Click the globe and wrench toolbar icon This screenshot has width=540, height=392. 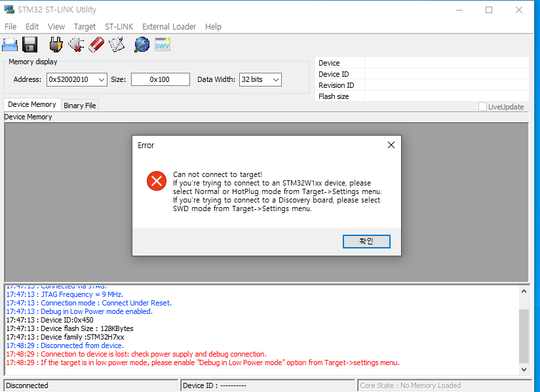tap(142, 45)
